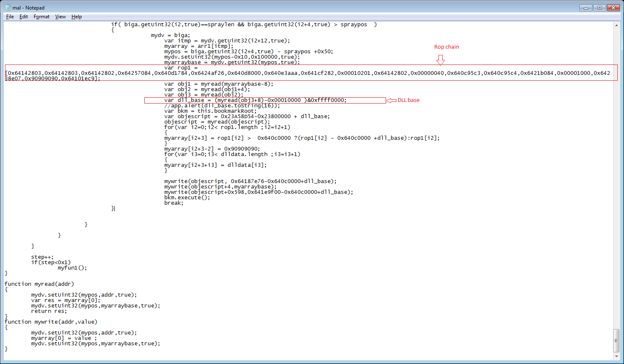The width and height of the screenshot is (624, 364).
Task: Open the Format menu
Action: point(42,17)
